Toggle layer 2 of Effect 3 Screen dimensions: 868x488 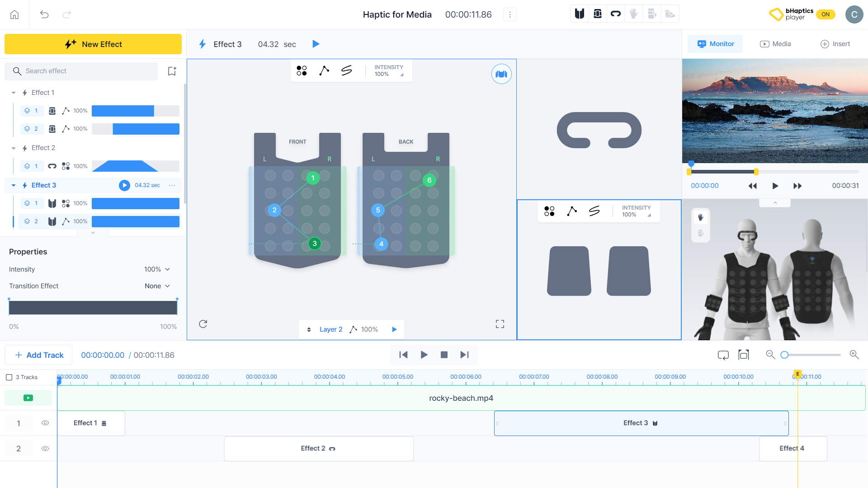tap(32, 221)
